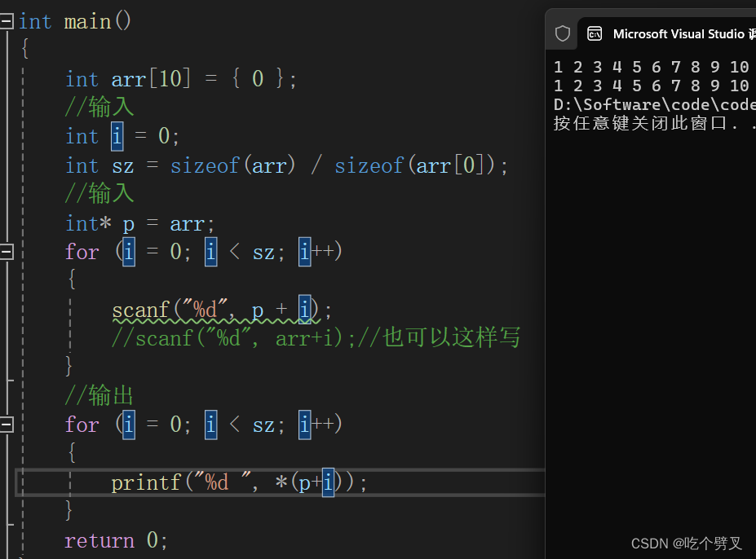Click first console output row of numbers
The height and width of the screenshot is (559, 756).
point(652,67)
